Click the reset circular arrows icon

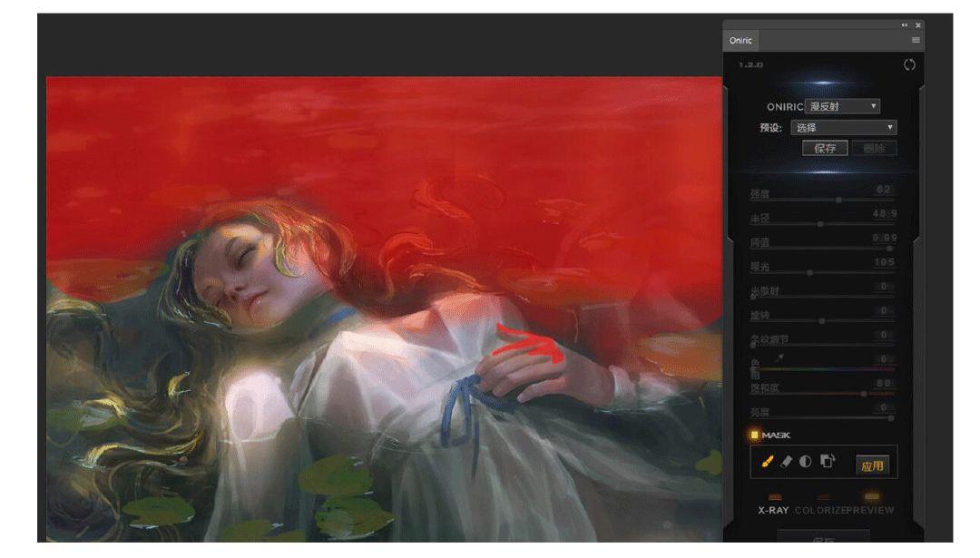[909, 64]
